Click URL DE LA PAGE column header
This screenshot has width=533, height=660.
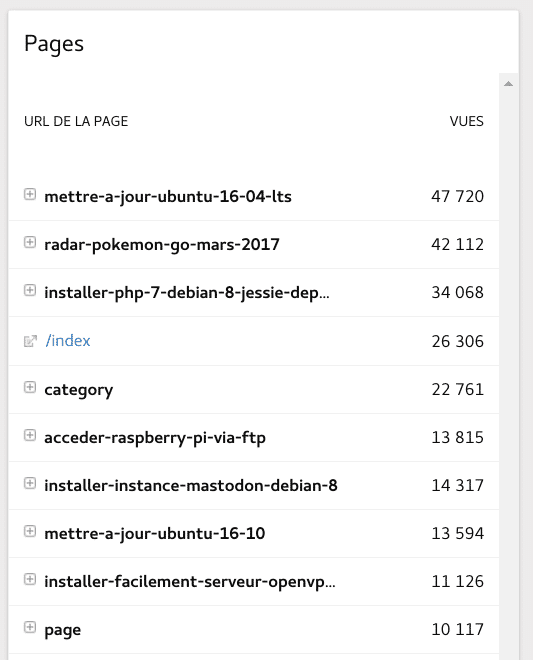pyautogui.click(x=76, y=121)
